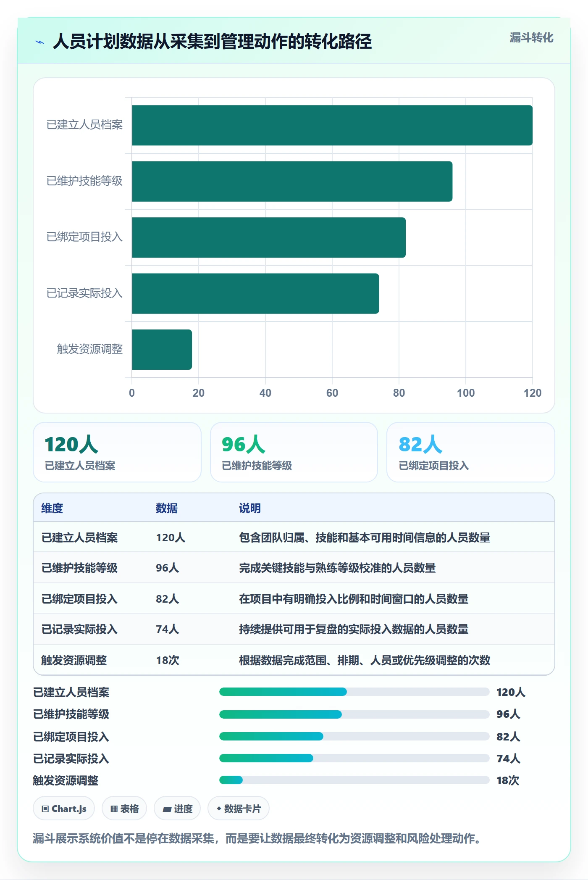Click the 96人 stat card
Image resolution: width=588 pixels, height=880 pixels.
coord(294,452)
